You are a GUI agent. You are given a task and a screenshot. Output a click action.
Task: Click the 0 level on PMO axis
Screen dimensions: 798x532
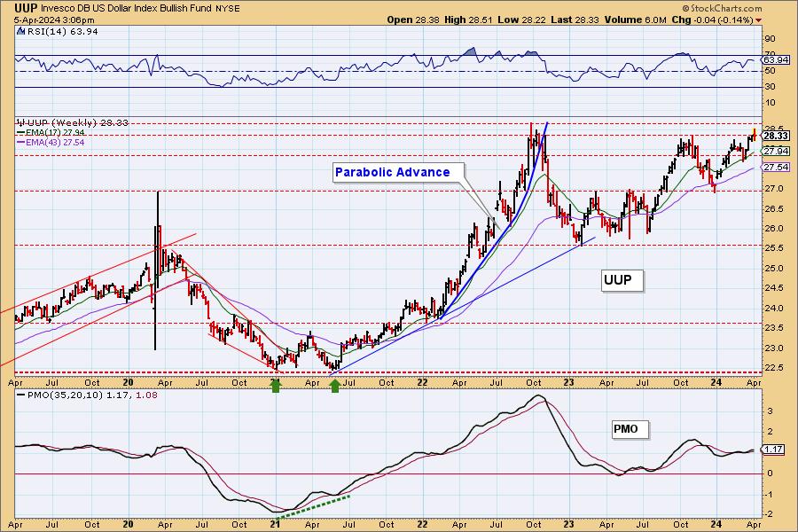tap(770, 473)
